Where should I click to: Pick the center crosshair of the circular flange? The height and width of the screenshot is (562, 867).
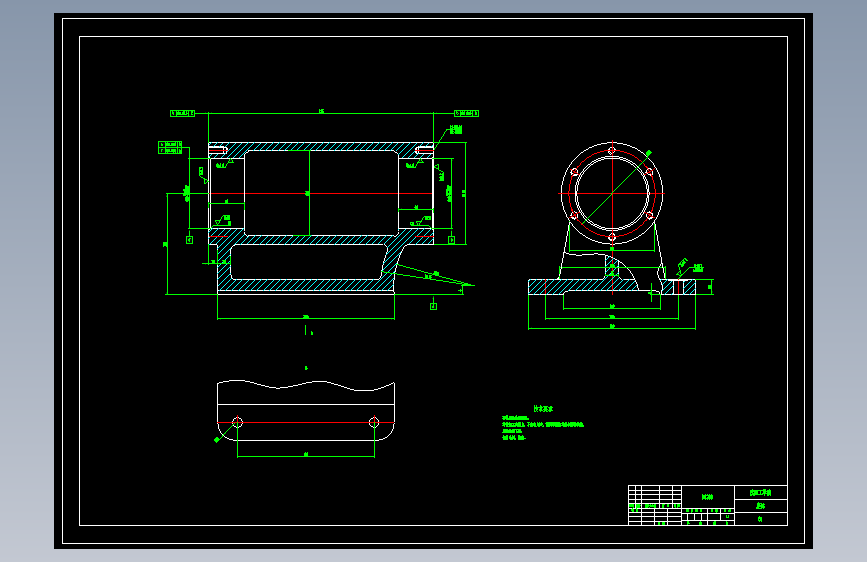pyautogui.click(x=612, y=194)
